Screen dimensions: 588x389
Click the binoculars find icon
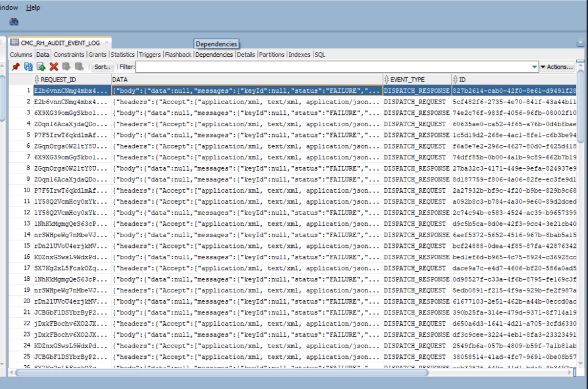pyautogui.click(x=14, y=22)
